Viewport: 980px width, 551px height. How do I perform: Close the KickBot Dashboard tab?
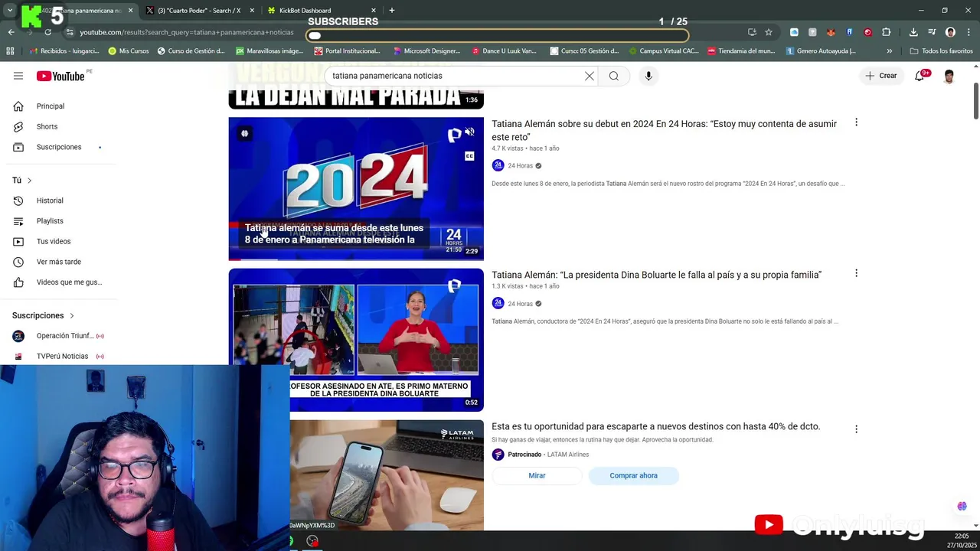374,11
